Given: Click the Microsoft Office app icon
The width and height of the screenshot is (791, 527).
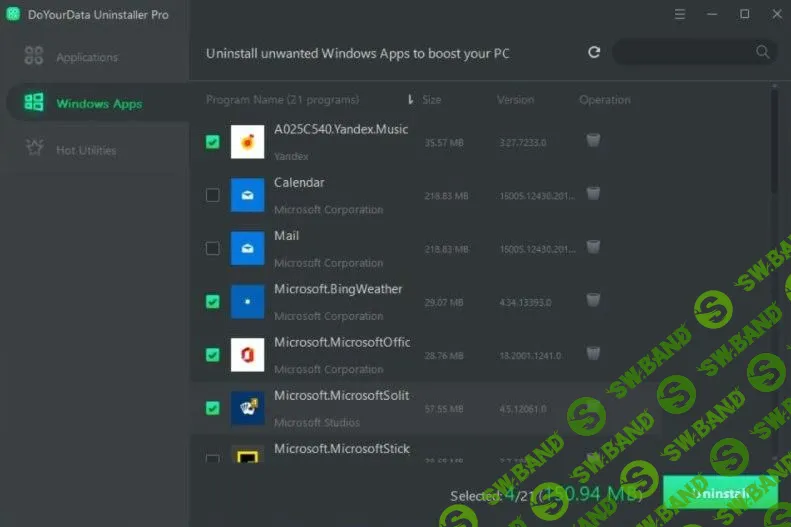Looking at the screenshot, I should pos(247,355).
